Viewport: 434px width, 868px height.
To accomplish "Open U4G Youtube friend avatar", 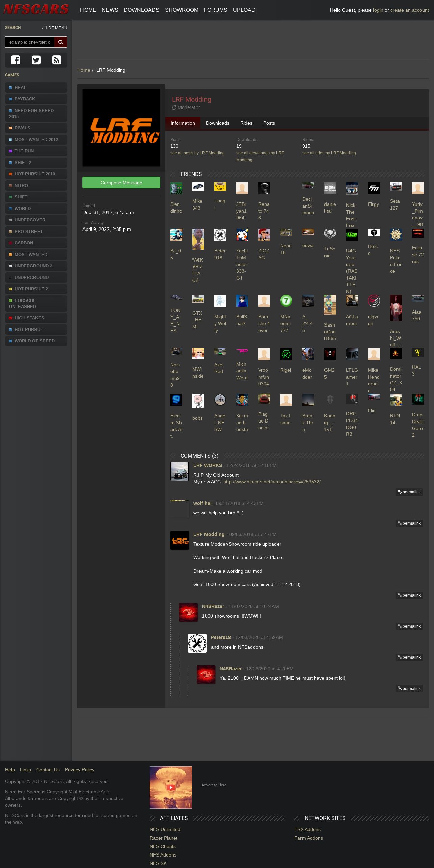I will click(352, 235).
